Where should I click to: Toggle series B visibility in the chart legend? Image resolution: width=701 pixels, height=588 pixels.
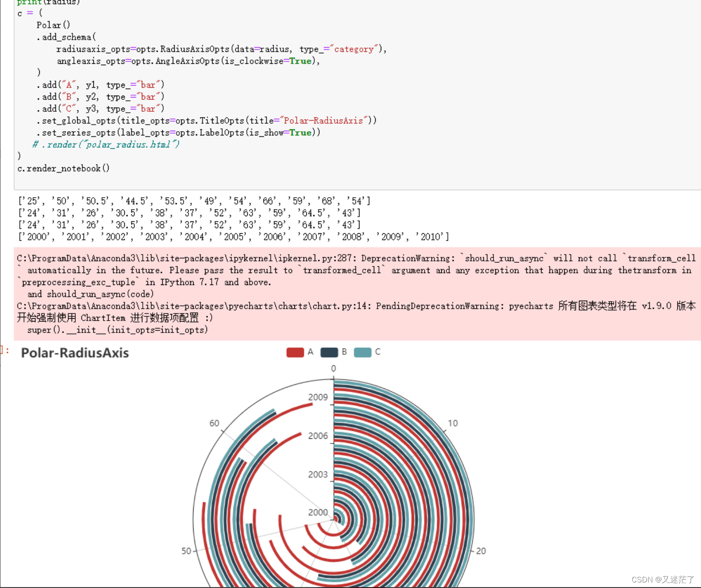click(x=344, y=352)
